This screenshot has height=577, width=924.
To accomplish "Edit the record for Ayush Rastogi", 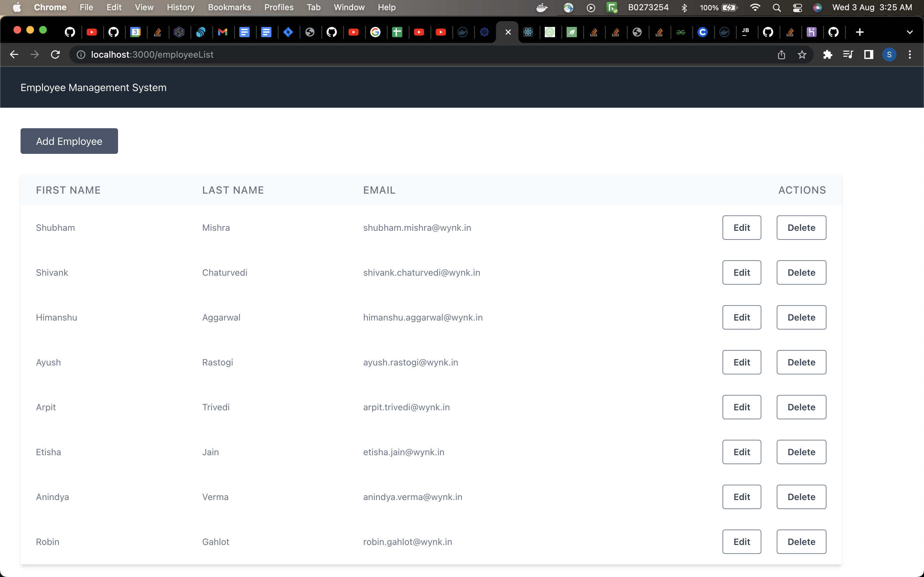I will click(x=741, y=362).
